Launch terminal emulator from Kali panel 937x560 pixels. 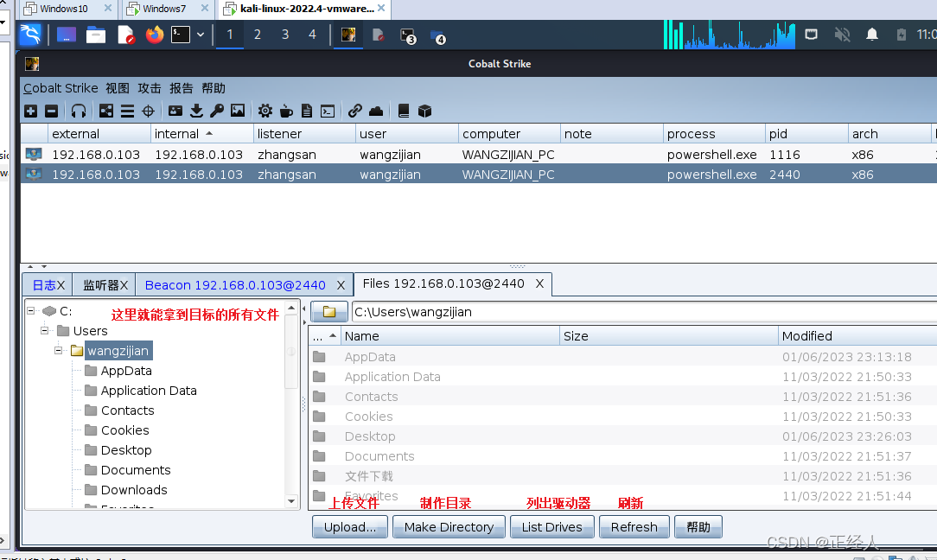[x=181, y=35]
